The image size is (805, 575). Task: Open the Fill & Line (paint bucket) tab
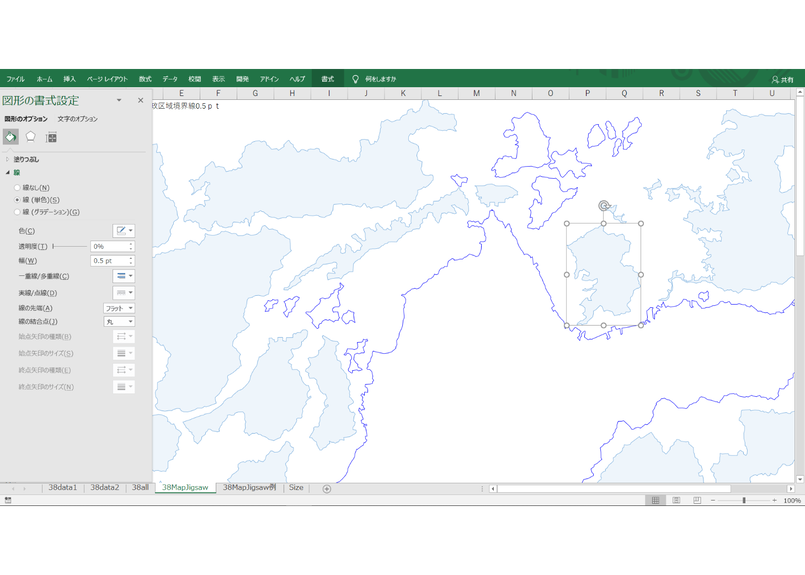coord(10,137)
